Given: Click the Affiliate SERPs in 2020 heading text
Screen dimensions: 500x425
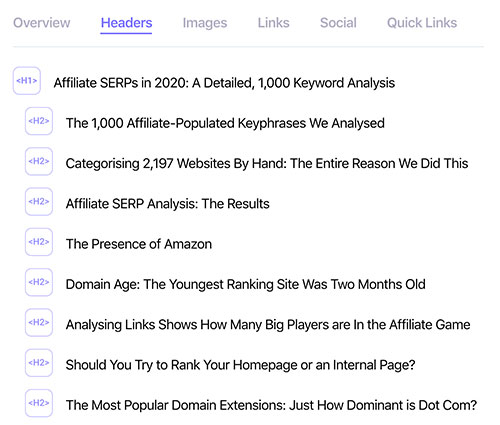Looking at the screenshot, I should pos(224,83).
